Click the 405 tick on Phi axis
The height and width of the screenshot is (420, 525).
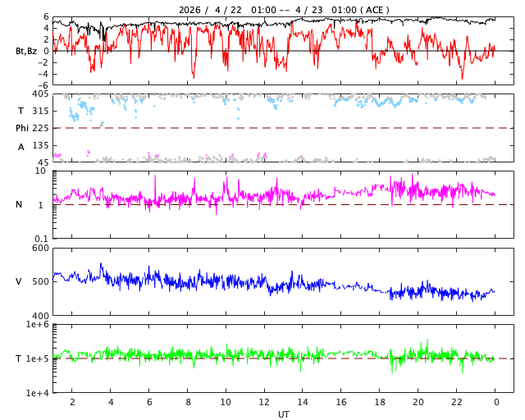click(39, 94)
